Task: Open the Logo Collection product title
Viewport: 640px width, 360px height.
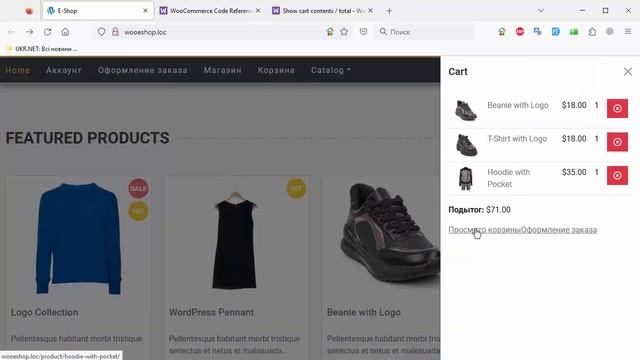Action: pos(44,313)
